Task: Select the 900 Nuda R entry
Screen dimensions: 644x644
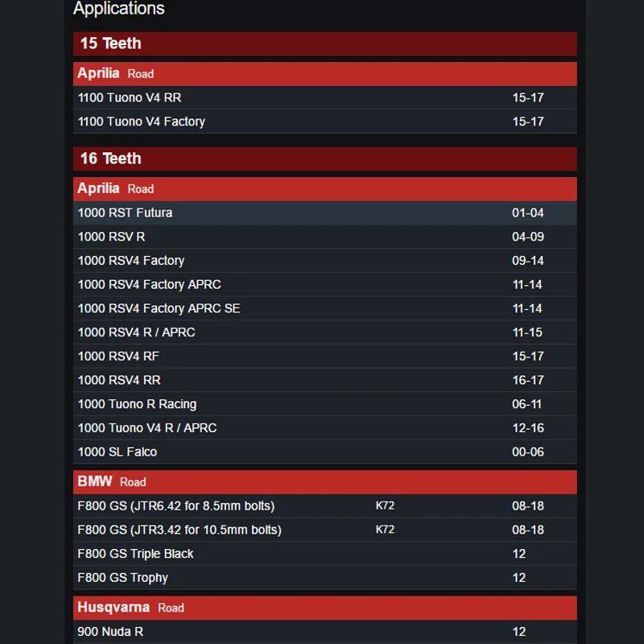Action: coord(325,632)
